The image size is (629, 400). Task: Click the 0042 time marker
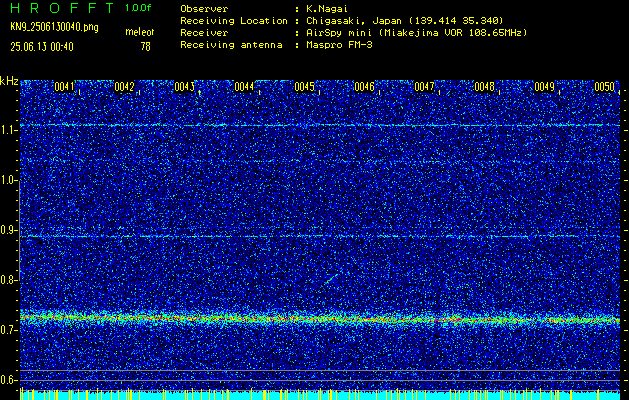[x=124, y=87]
